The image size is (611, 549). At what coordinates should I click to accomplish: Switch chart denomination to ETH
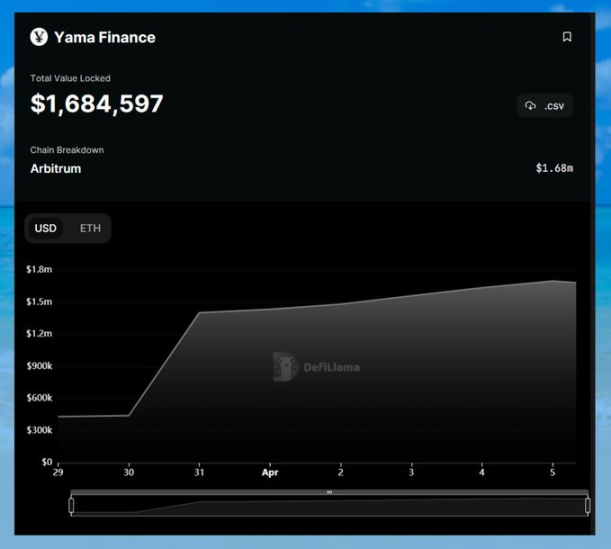coord(90,228)
